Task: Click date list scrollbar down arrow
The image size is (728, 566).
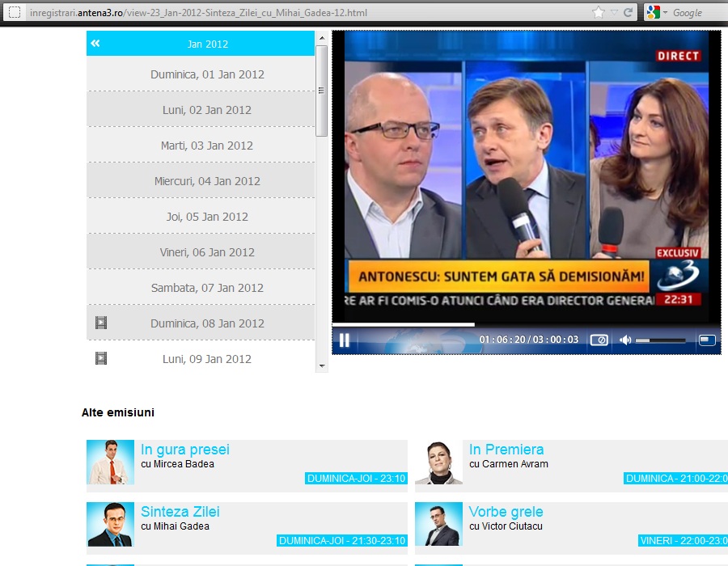Action: [x=321, y=366]
